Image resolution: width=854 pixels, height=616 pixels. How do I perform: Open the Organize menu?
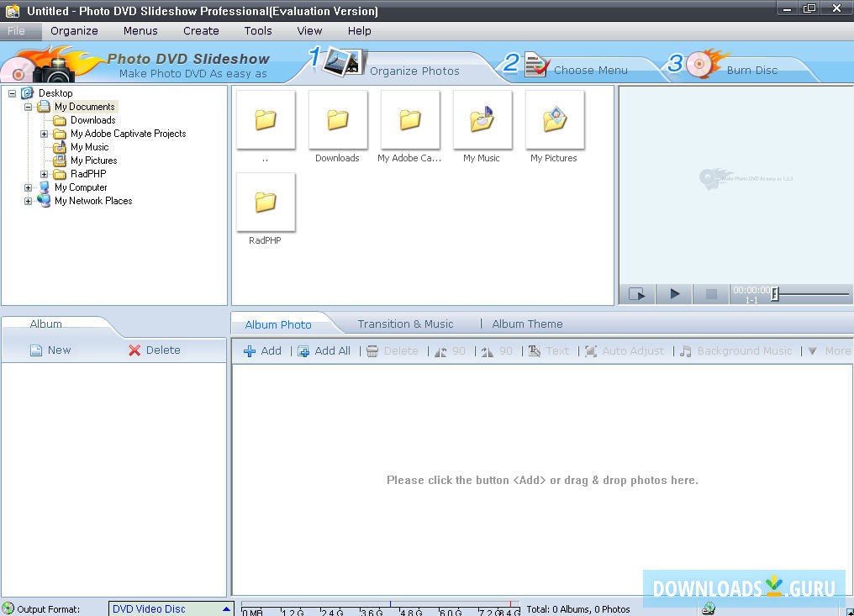74,31
